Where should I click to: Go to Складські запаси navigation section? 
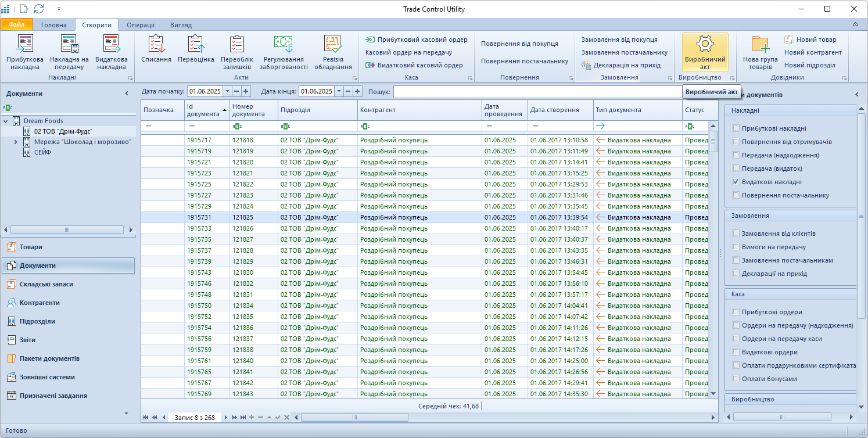tap(46, 284)
